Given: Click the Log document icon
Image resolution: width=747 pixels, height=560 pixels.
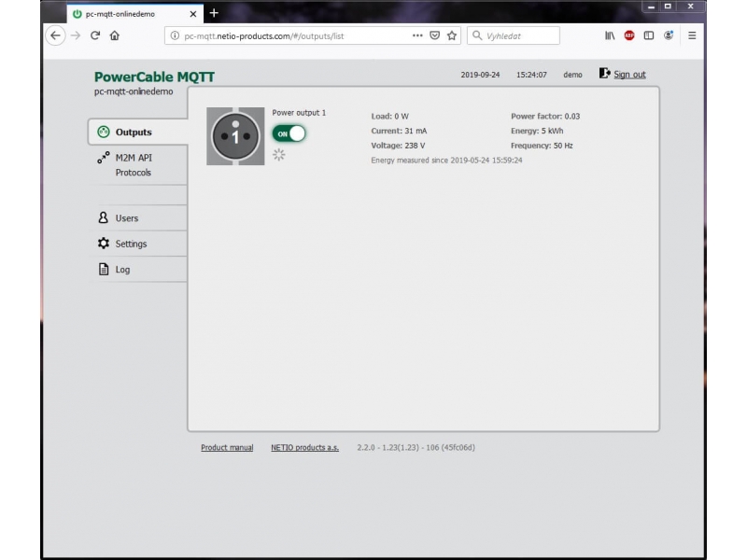Looking at the screenshot, I should tap(104, 269).
